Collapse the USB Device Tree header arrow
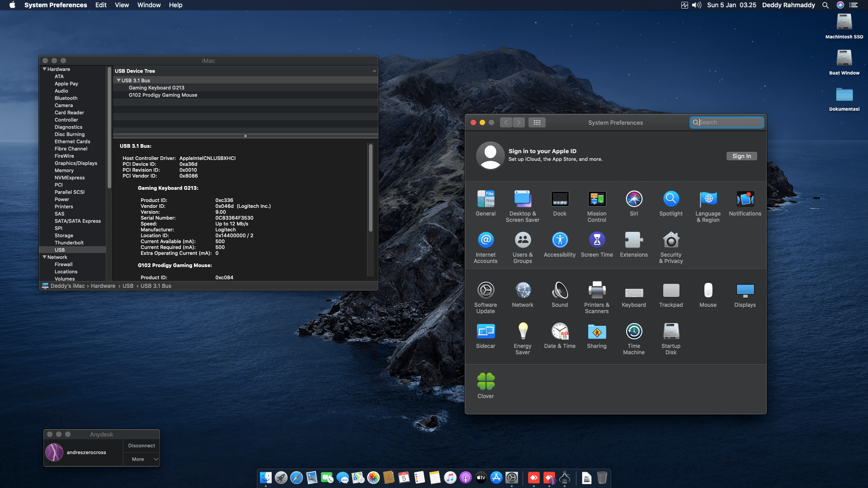Screen dimensions: 868x488 click(374, 71)
